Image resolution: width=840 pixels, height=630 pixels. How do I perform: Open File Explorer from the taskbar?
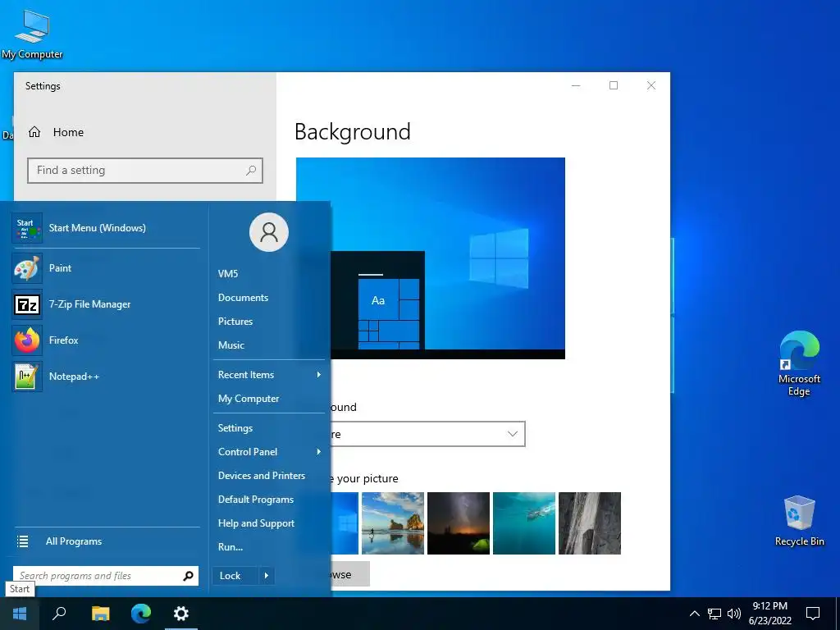pos(100,614)
